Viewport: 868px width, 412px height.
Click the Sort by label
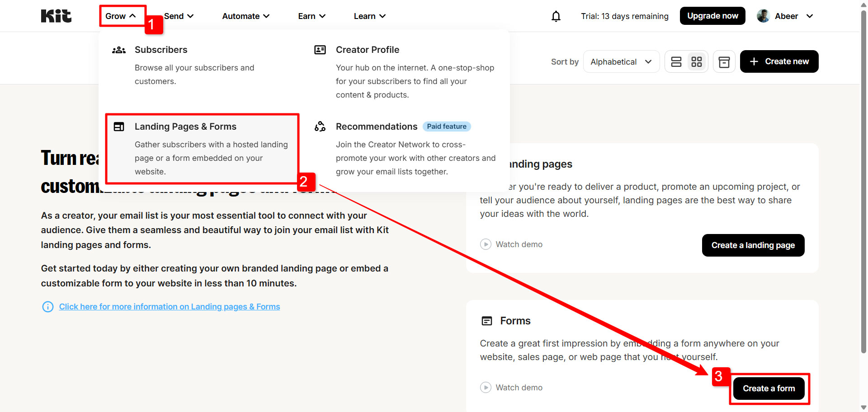(x=565, y=62)
